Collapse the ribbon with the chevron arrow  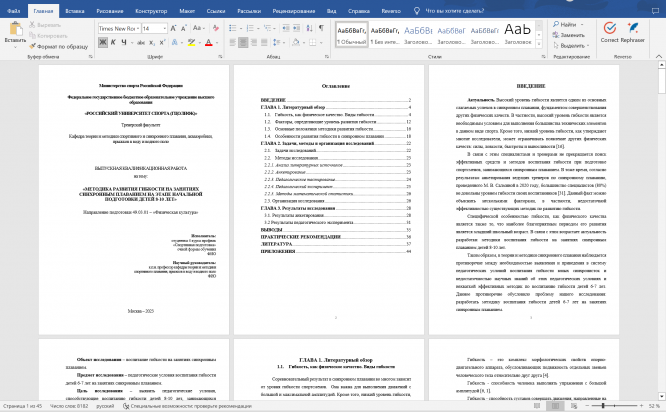coord(659,56)
